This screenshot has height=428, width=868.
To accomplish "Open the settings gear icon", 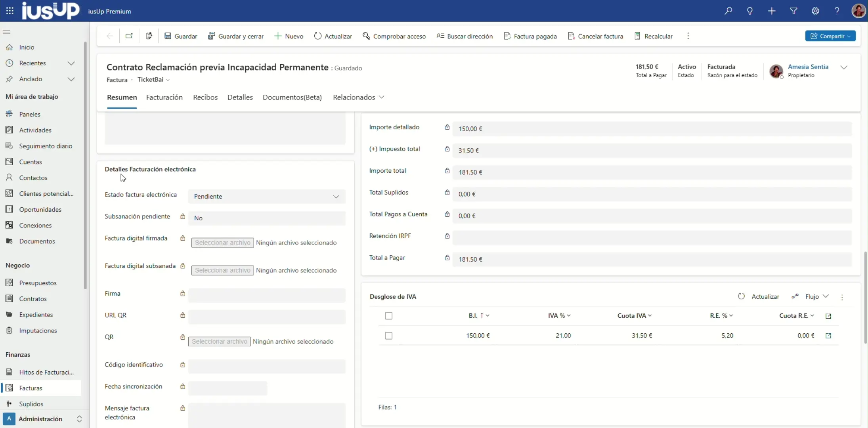I will [815, 11].
